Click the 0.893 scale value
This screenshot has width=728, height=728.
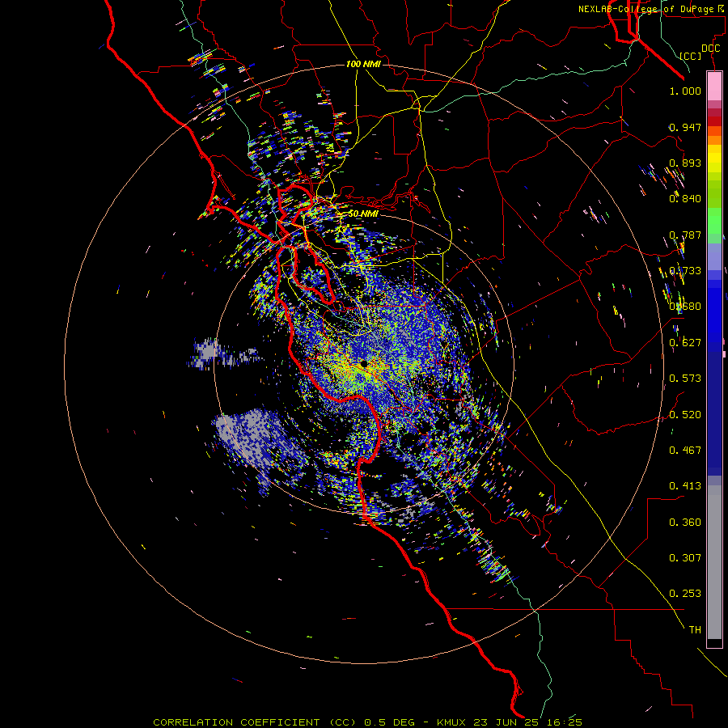(x=685, y=163)
